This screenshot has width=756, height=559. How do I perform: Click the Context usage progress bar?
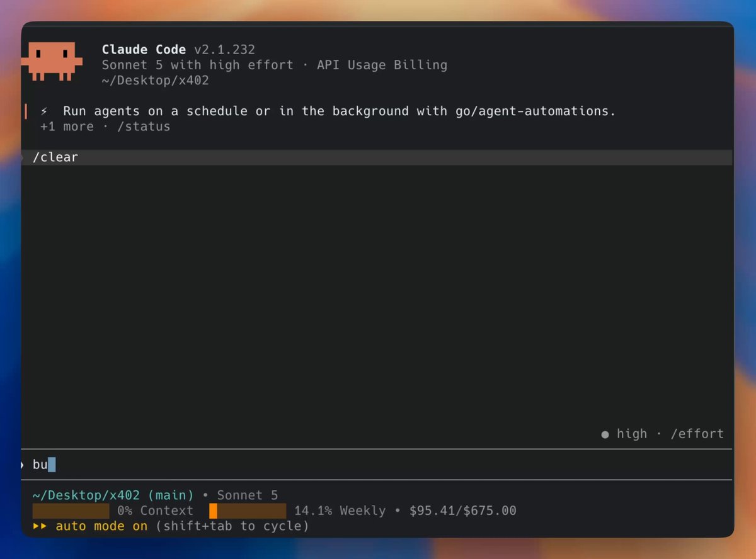71,511
